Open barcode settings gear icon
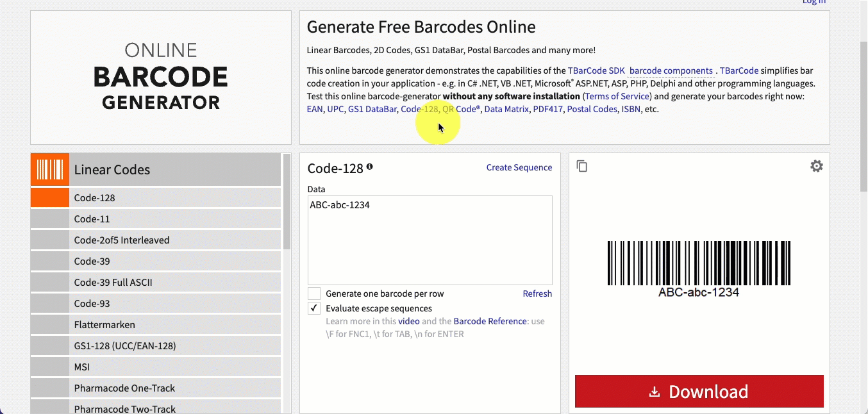This screenshot has width=868, height=414. click(816, 167)
